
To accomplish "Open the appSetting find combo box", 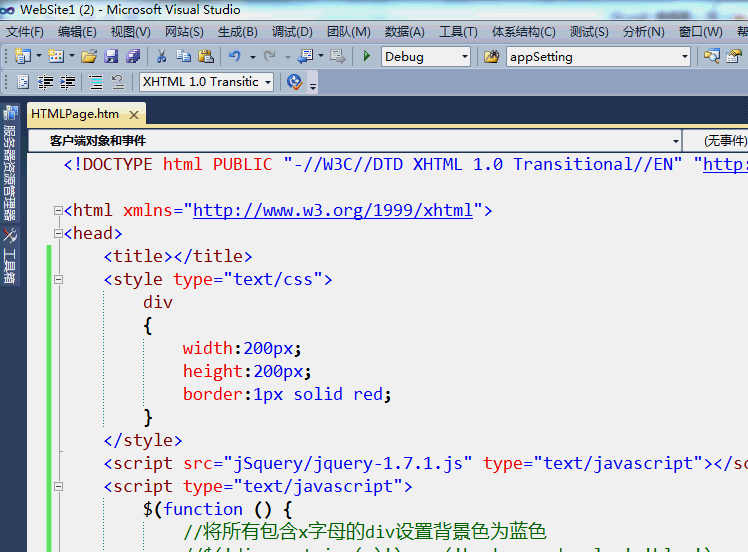I will point(684,57).
